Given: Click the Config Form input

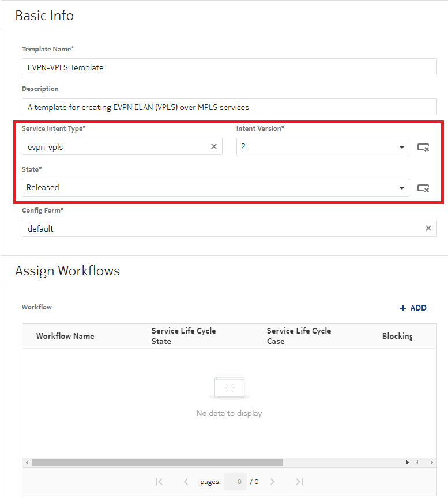Looking at the screenshot, I should click(222, 229).
